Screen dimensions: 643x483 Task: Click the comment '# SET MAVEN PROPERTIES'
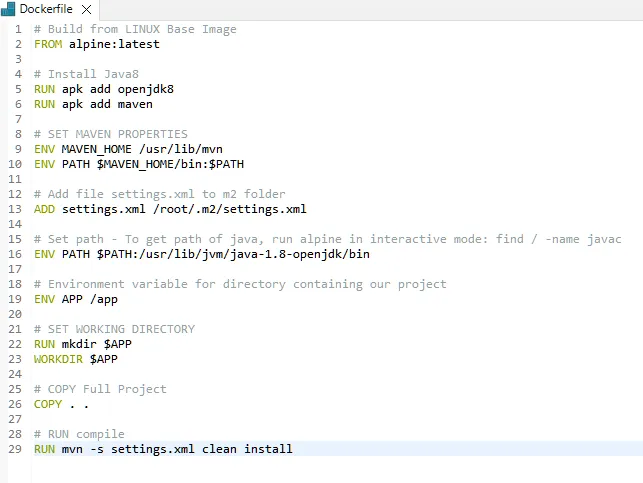click(x=111, y=134)
